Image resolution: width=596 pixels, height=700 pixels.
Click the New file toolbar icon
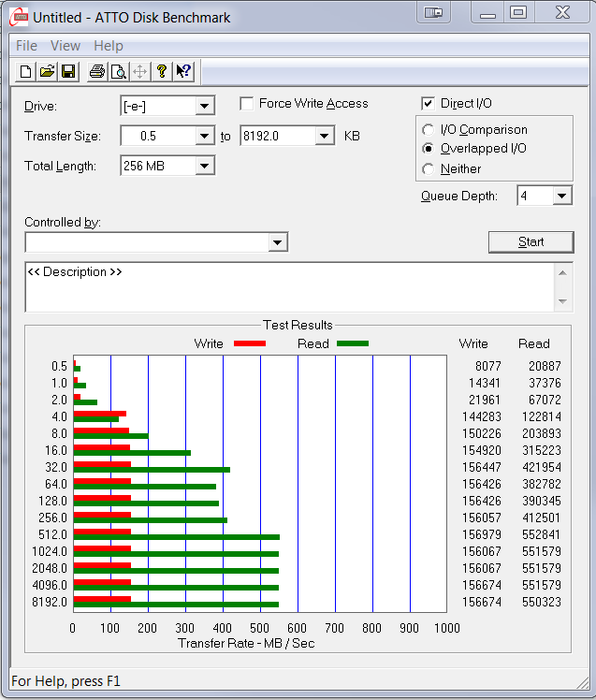26,72
